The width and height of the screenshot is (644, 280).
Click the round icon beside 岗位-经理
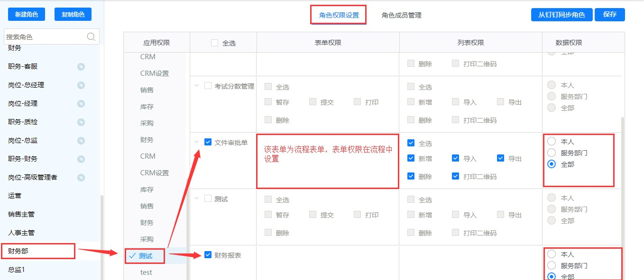(81, 104)
